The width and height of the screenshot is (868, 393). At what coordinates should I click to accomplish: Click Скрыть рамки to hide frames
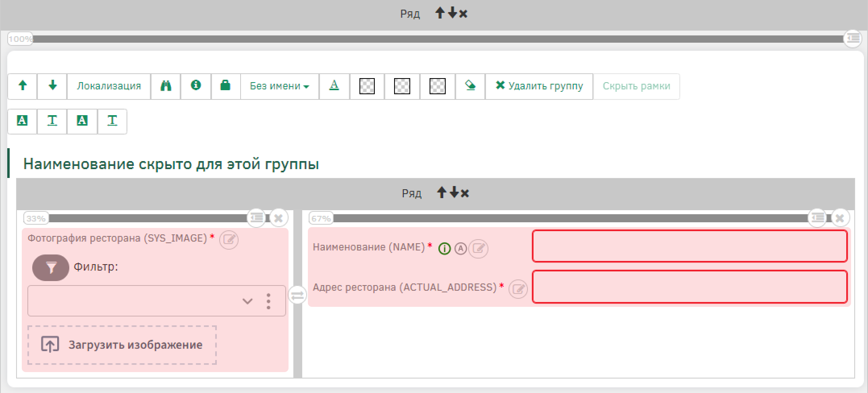click(x=636, y=86)
